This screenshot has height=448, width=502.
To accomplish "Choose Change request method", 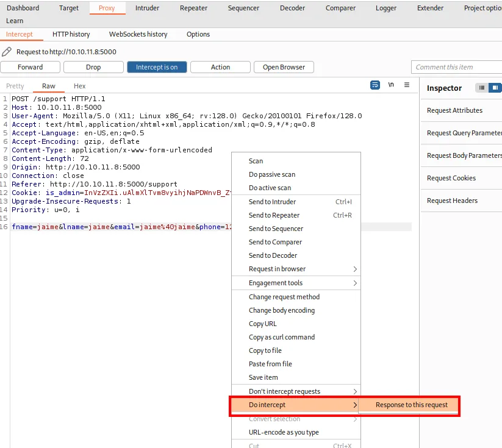I will (296, 297).
